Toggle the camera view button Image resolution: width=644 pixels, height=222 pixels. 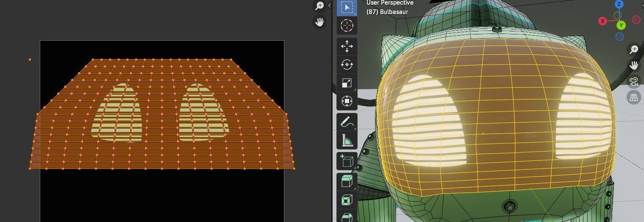coord(634,81)
